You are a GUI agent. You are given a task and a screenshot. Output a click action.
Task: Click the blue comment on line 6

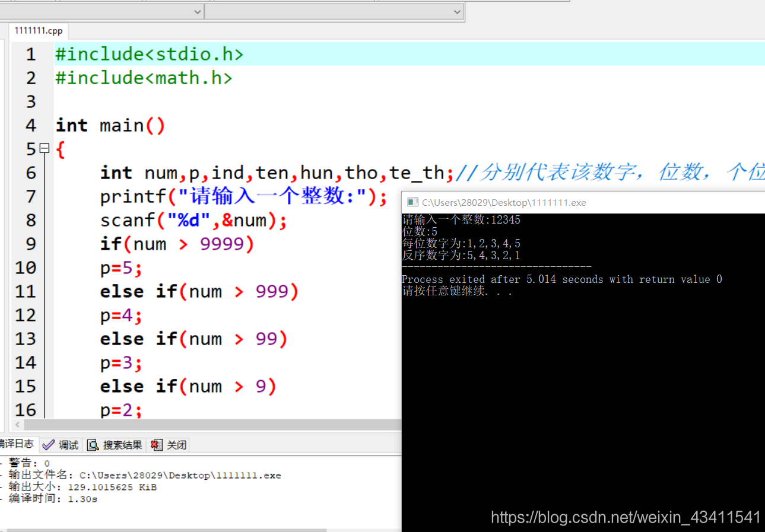pyautogui.click(x=610, y=173)
